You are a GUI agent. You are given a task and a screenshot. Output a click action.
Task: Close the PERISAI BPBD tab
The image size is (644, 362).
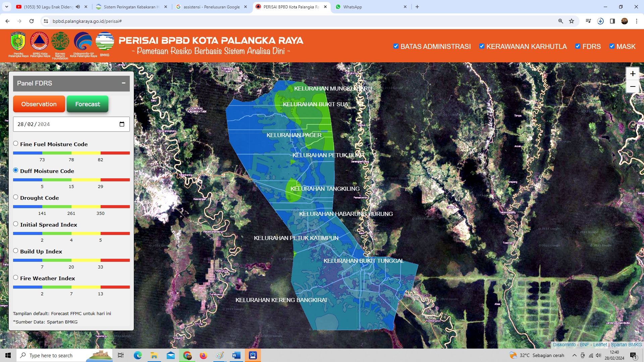(325, 7)
